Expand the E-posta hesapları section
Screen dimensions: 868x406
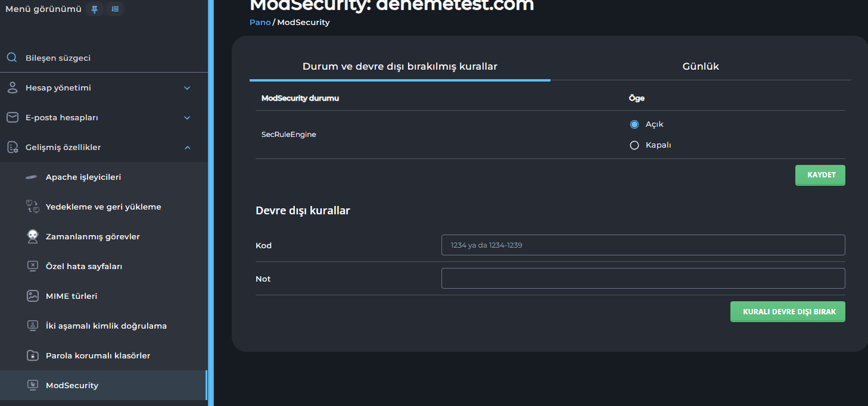point(187,118)
